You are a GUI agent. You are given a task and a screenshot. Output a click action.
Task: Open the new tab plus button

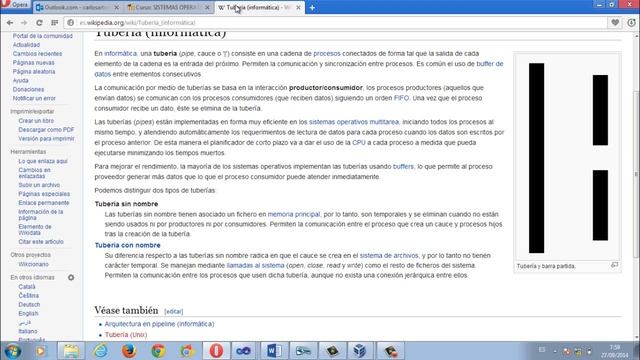(x=312, y=7)
